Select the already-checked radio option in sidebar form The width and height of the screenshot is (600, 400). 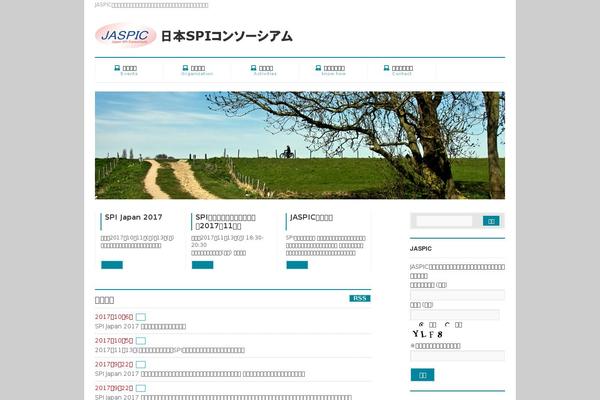coord(421,325)
